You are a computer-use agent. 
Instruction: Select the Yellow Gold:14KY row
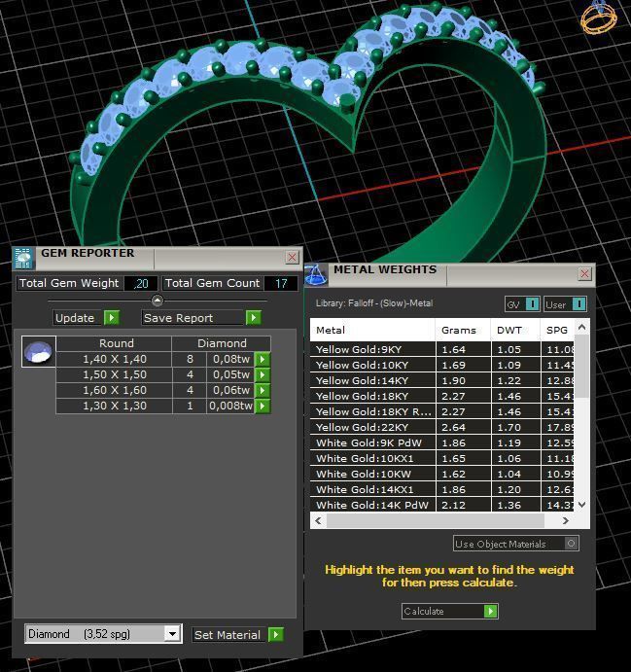click(441, 380)
